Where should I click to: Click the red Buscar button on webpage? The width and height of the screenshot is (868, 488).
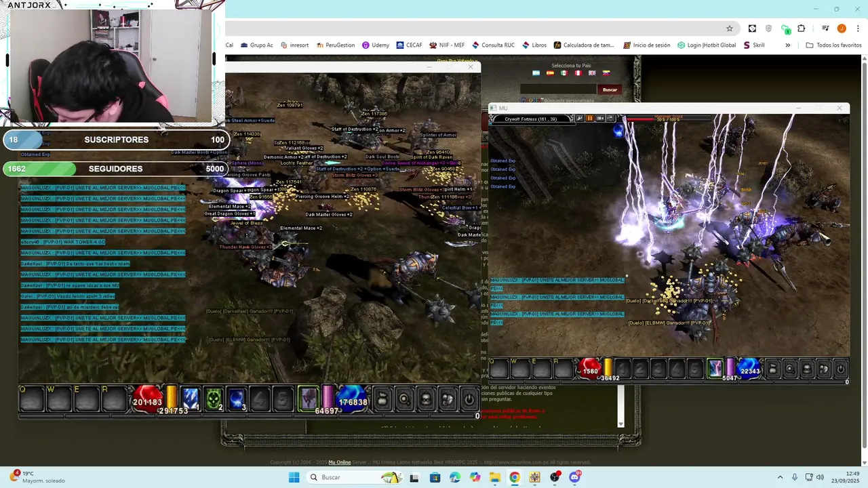[x=610, y=89]
